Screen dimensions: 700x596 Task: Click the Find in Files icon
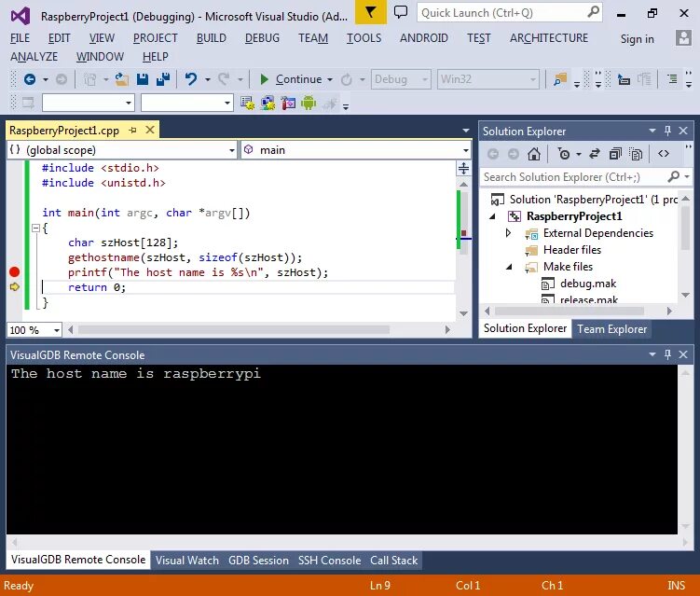click(x=560, y=79)
